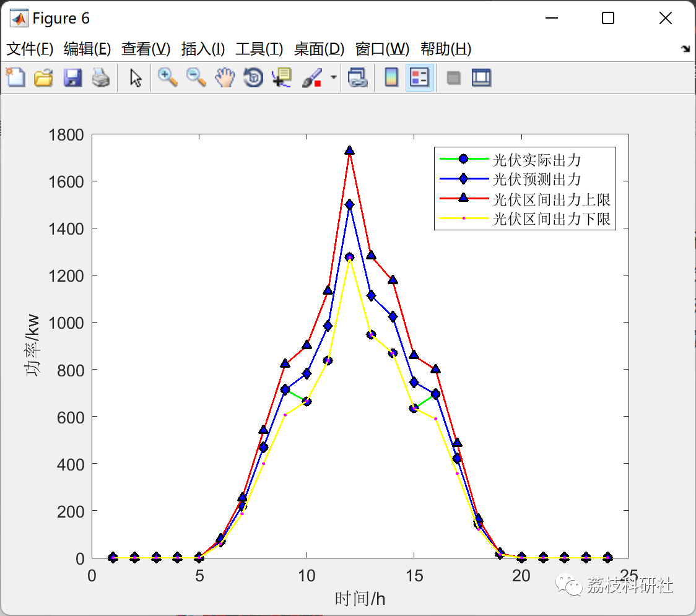Viewport: 696px width, 616px height.
Task: Open the 帮助(H) menu
Action: (446, 49)
